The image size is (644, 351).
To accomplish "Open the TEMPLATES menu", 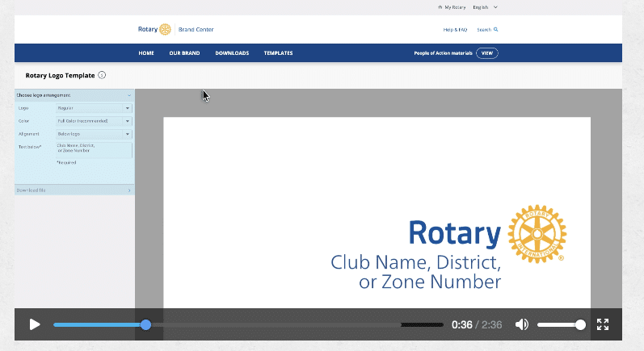I will [279, 53].
